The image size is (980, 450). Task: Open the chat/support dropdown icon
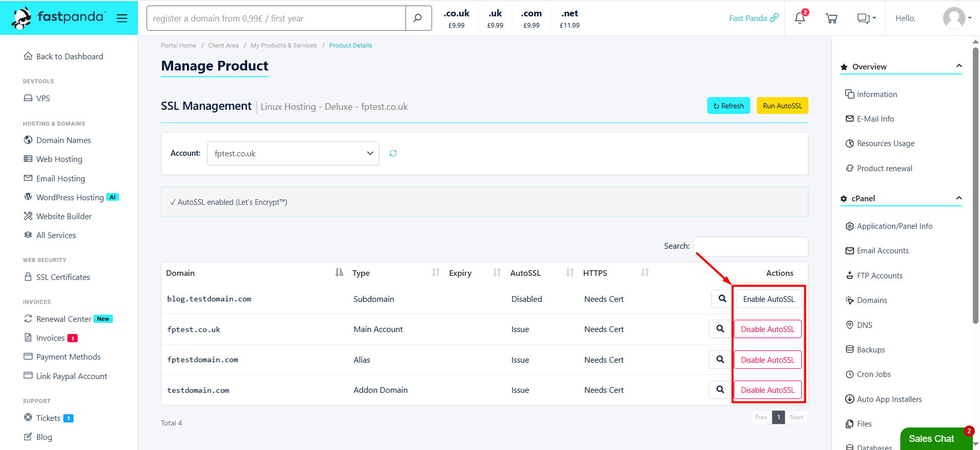coord(866,18)
